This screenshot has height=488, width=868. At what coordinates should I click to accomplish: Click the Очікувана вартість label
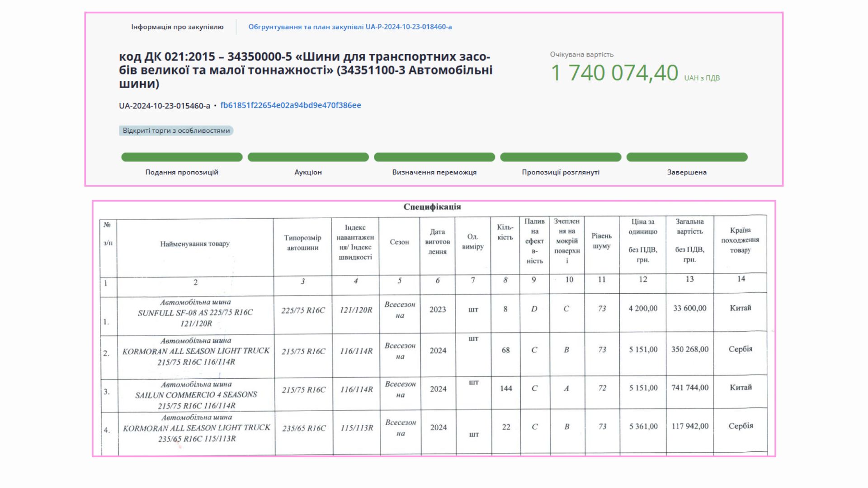point(581,55)
